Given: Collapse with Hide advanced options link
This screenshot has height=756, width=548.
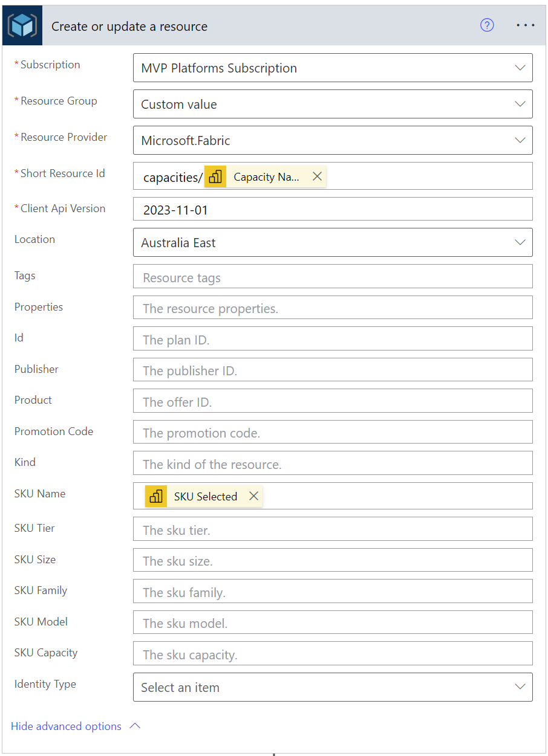Looking at the screenshot, I should click(67, 726).
